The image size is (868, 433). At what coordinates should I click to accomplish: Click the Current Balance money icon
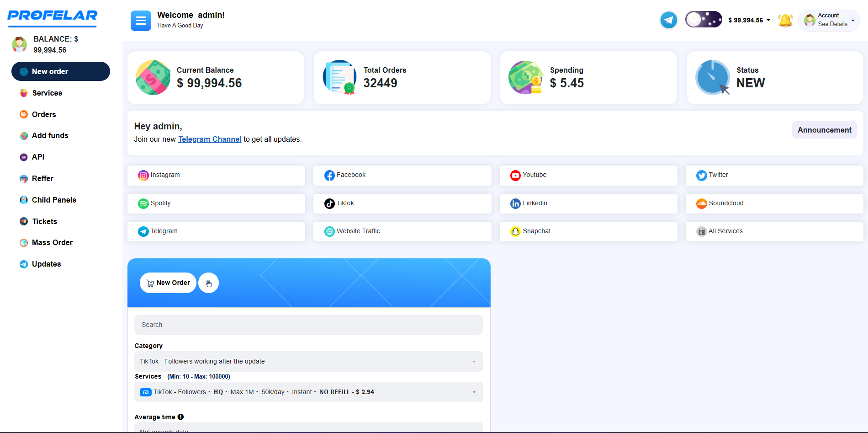point(153,77)
